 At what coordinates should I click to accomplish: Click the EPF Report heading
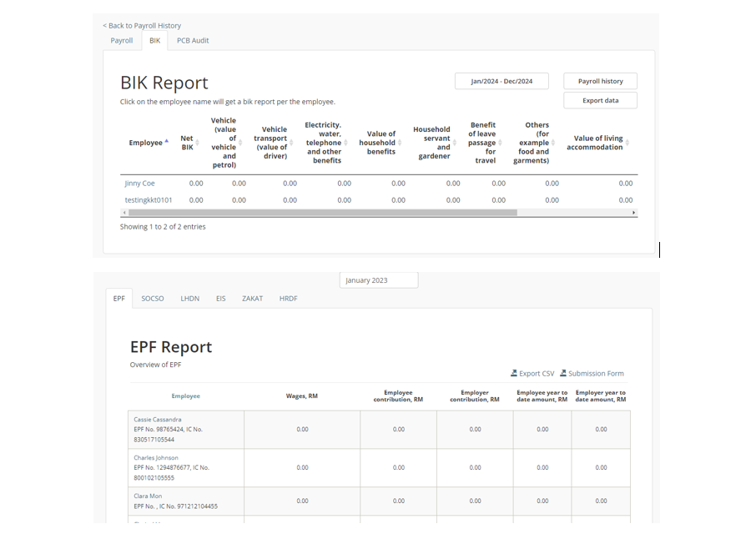coord(171,347)
